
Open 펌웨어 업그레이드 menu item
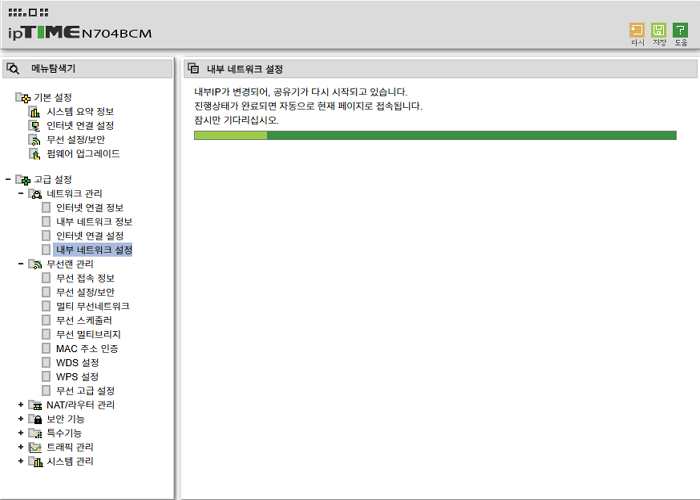tap(83, 154)
